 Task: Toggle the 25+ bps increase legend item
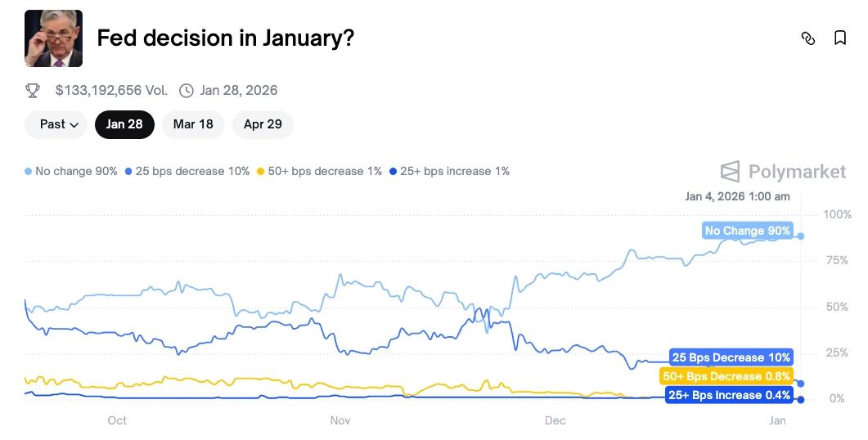(x=450, y=171)
